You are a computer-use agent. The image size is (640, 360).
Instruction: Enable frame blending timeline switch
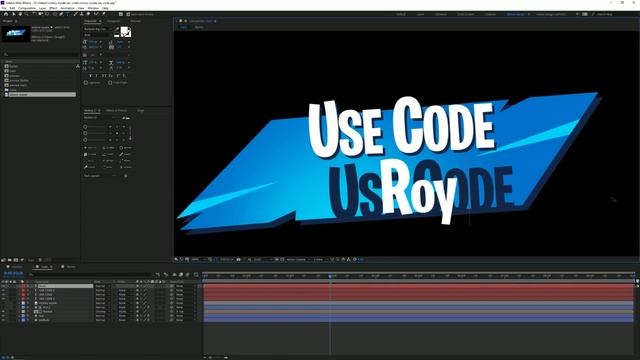[181, 274]
